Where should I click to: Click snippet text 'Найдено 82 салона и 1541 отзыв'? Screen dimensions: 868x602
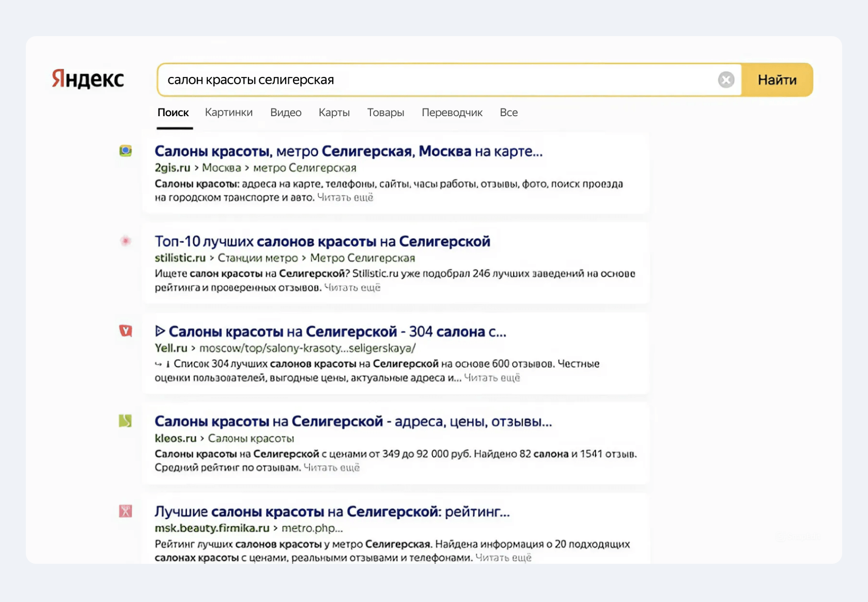555,454
